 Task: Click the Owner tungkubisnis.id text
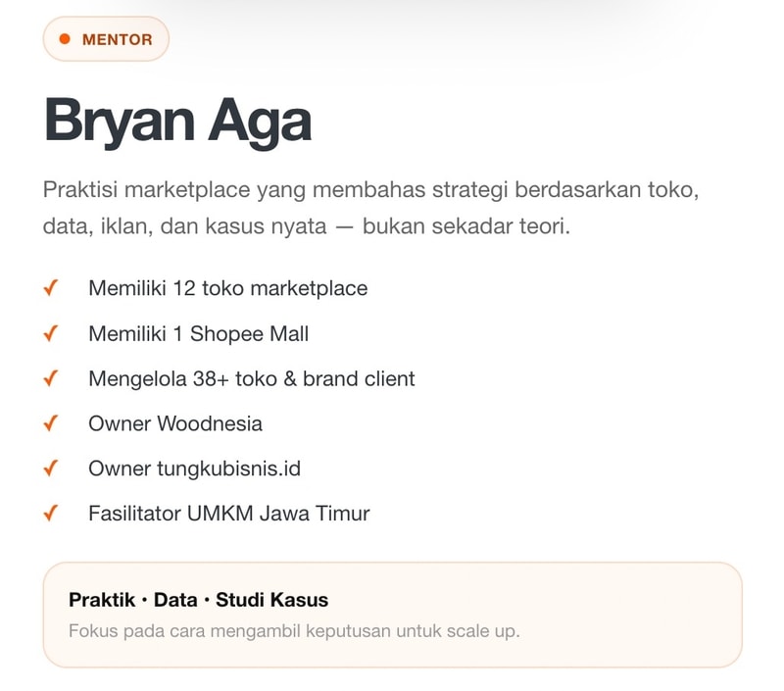(x=194, y=469)
